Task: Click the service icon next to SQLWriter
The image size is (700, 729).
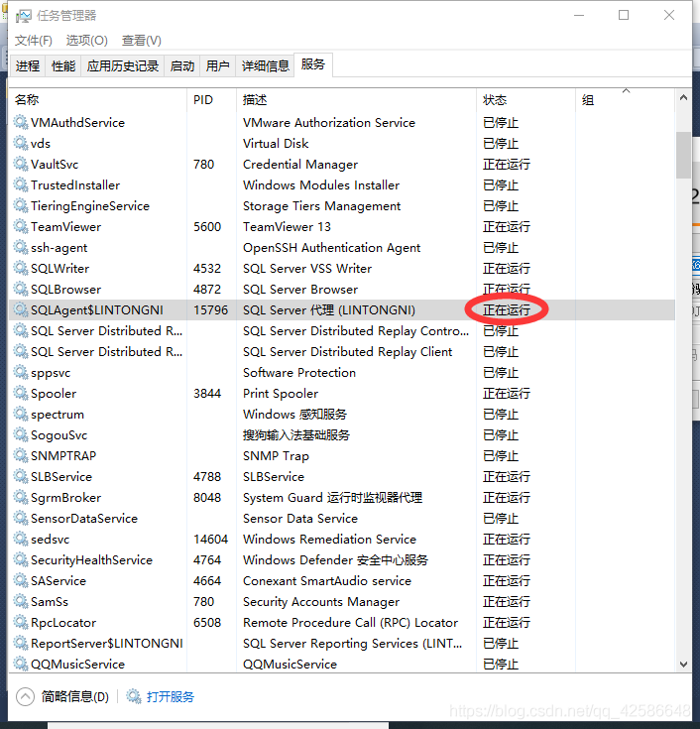Action: [x=21, y=269]
